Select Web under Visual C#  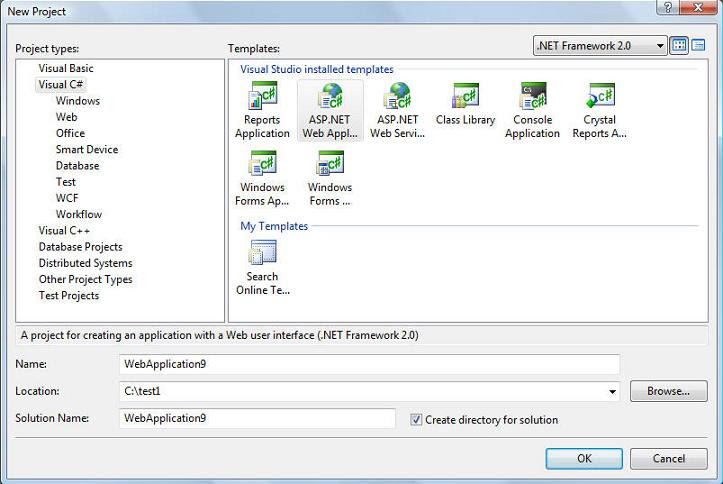(x=66, y=117)
